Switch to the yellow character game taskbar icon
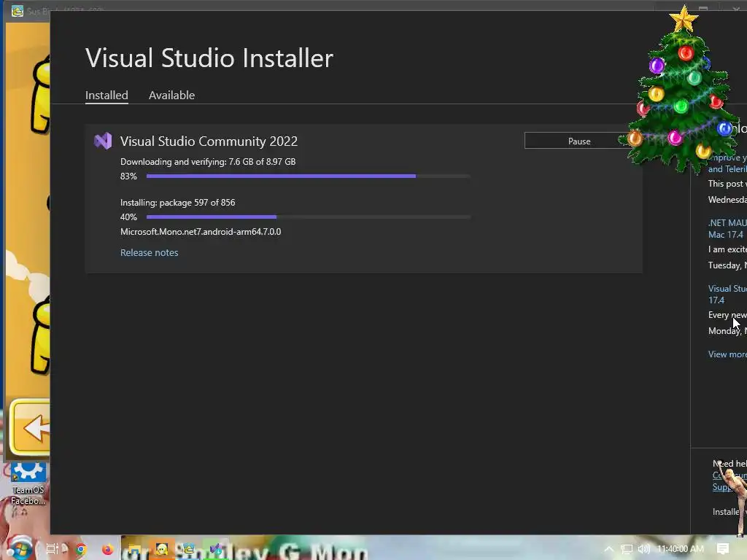This screenshot has height=560, width=747. click(x=162, y=550)
